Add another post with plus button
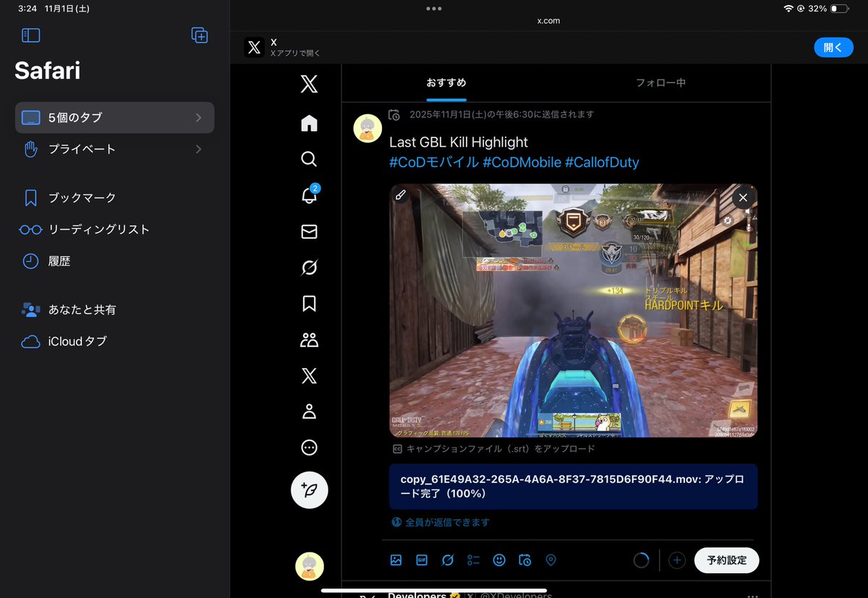 (677, 560)
